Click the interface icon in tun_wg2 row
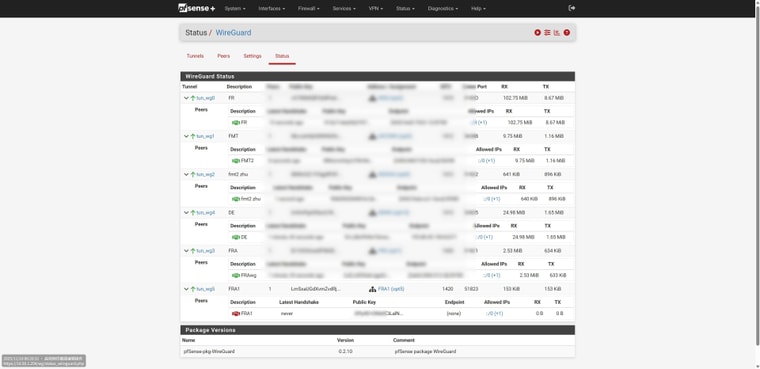This screenshot has height=369, width=760. click(372, 175)
